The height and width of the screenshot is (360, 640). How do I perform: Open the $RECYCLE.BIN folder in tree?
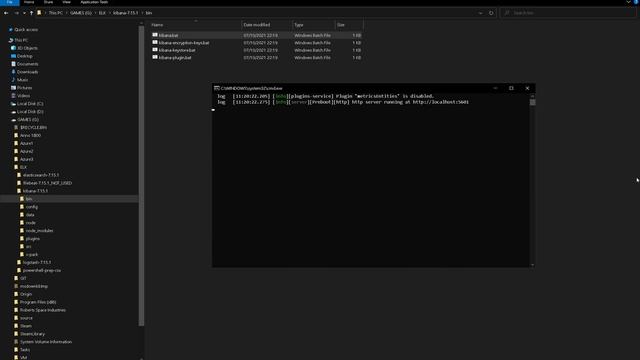(33, 127)
